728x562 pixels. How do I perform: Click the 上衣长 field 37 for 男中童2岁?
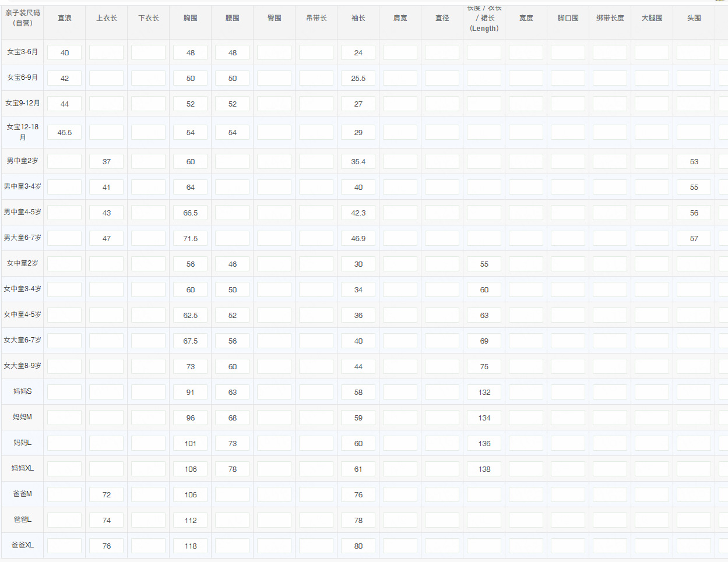click(107, 161)
